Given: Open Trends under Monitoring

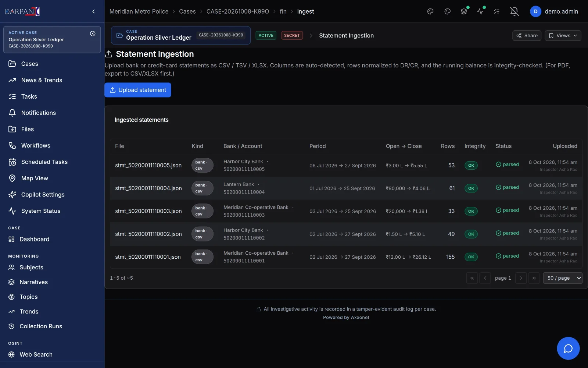Looking at the screenshot, I should pos(52,312).
